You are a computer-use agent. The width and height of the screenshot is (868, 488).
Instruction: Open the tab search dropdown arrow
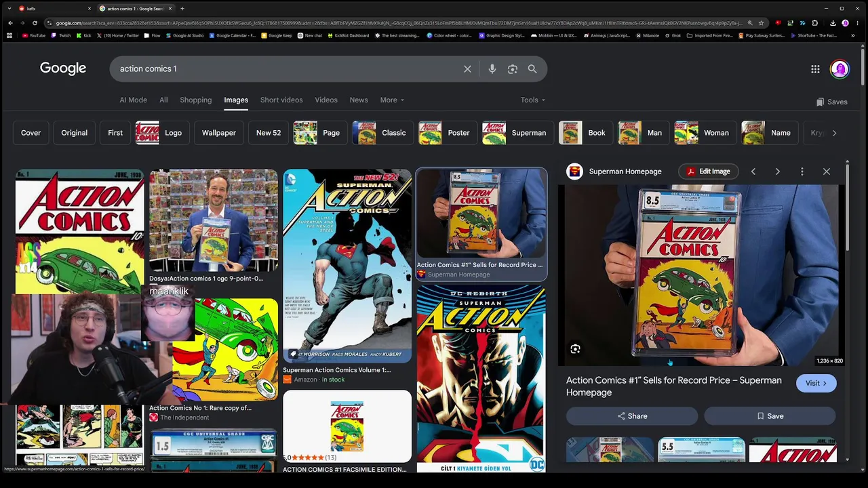pyautogui.click(x=9, y=8)
